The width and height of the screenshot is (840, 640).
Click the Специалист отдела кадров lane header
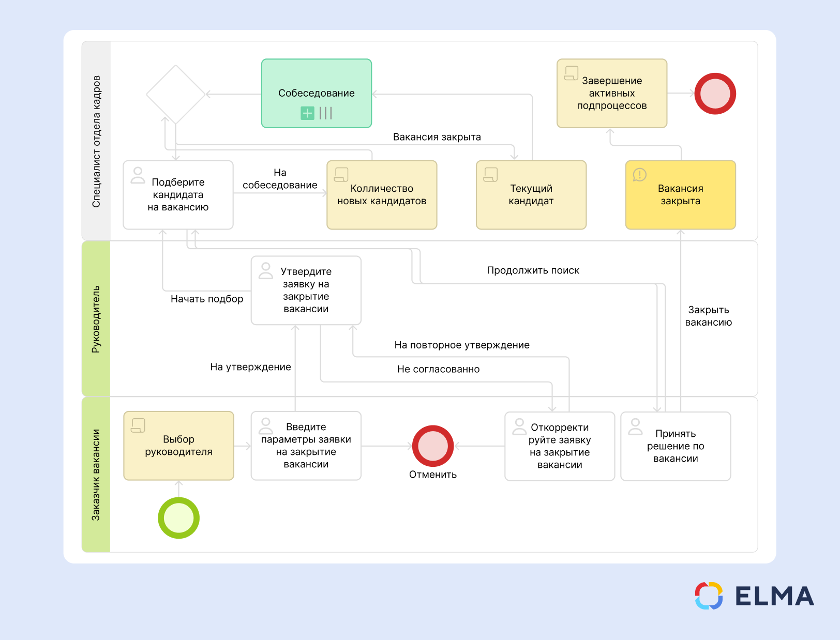coord(96,141)
